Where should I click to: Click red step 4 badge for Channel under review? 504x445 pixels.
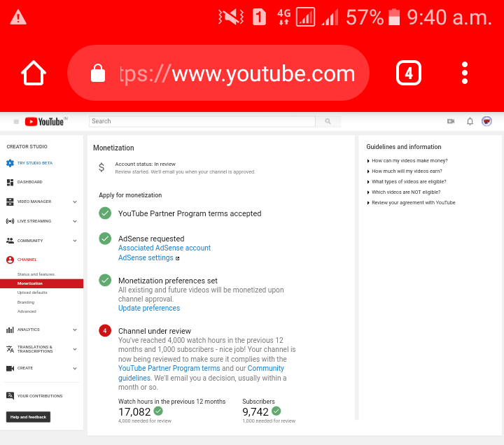click(105, 331)
